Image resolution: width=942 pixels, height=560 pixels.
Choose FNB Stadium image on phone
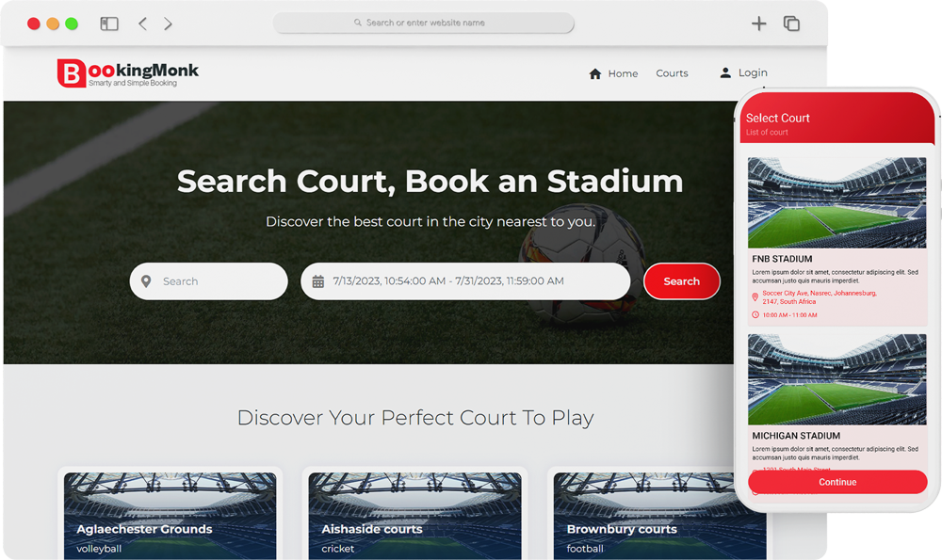(x=836, y=202)
